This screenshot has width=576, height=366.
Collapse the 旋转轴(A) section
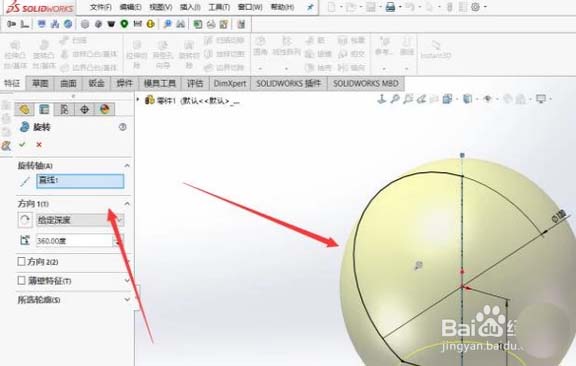tap(127, 166)
